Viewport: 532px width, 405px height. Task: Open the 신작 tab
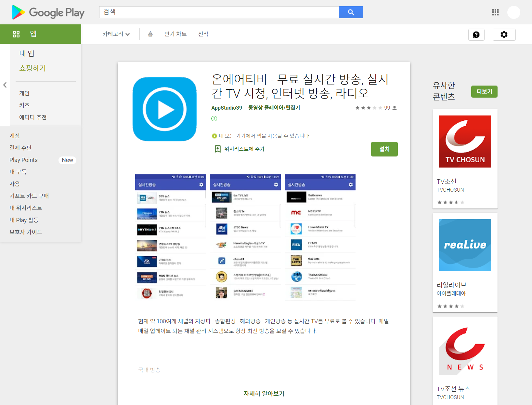[x=203, y=34]
